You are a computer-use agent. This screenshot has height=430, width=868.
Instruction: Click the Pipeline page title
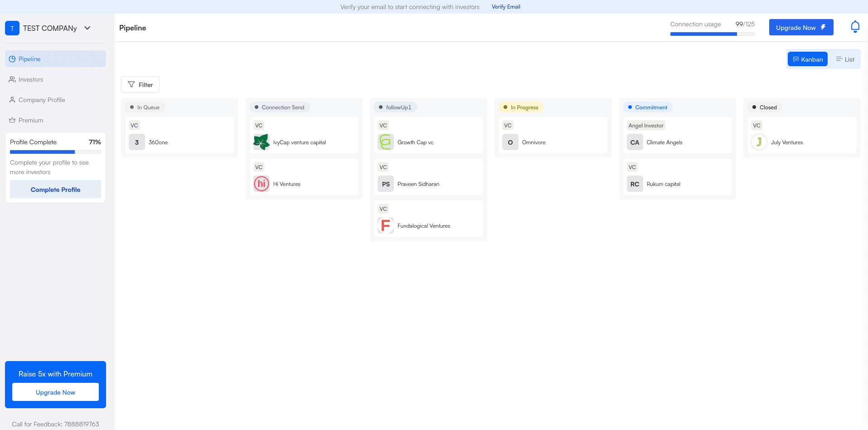(133, 28)
